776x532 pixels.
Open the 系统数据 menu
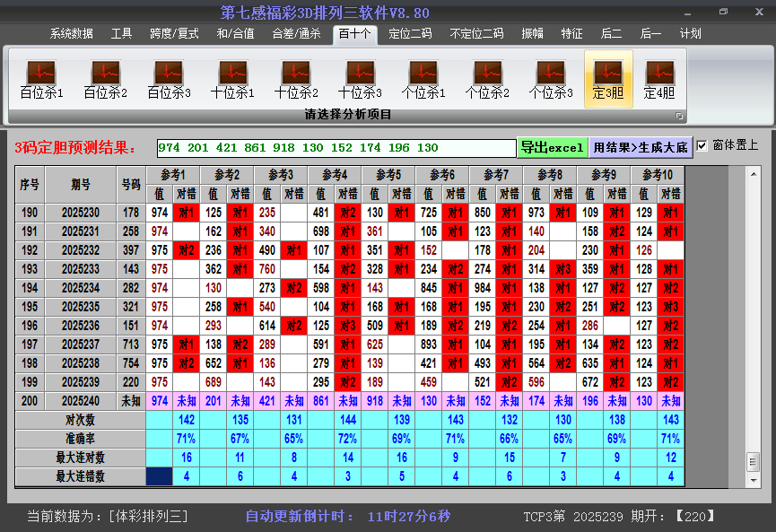72,34
